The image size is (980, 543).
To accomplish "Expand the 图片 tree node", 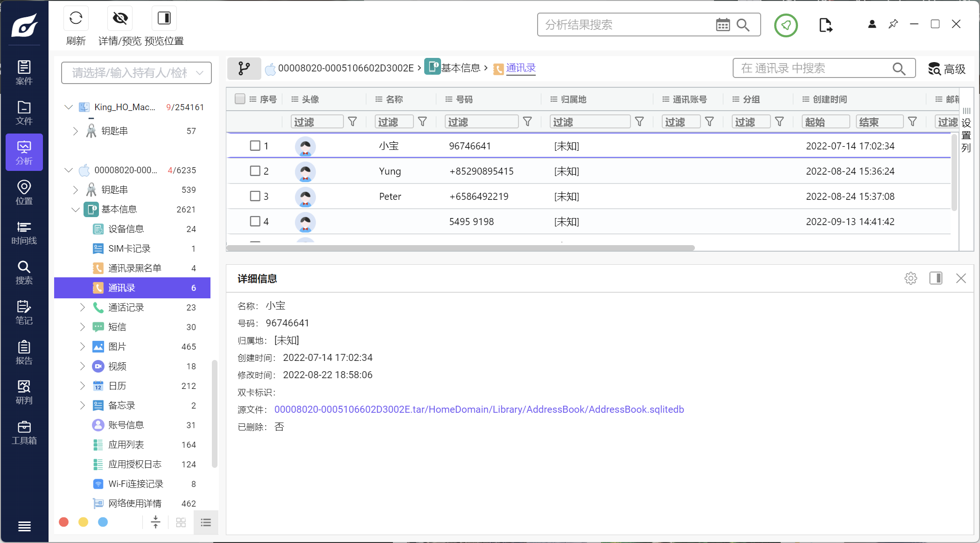I will point(83,347).
